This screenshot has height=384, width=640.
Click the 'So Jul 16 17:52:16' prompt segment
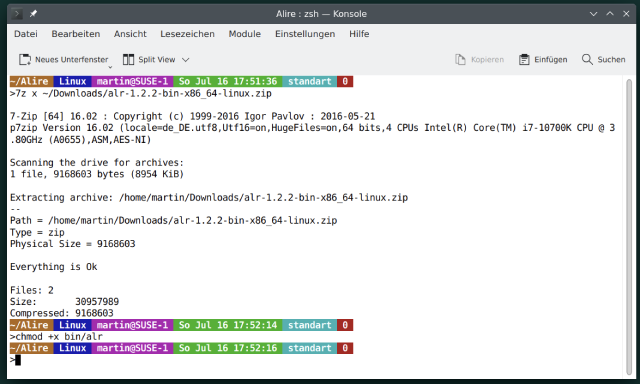tap(228, 348)
